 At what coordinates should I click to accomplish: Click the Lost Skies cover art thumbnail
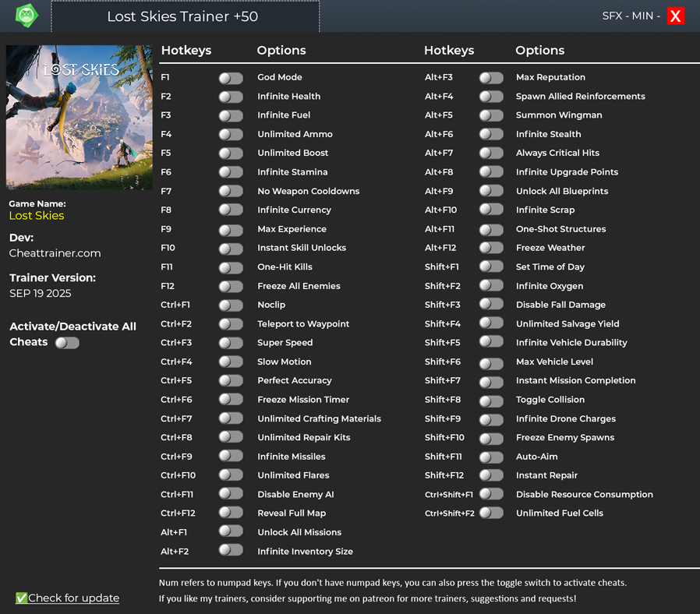tap(79, 117)
